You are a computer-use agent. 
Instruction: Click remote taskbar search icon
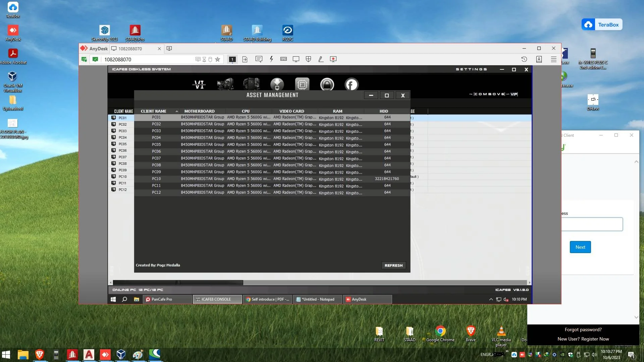pos(124,299)
